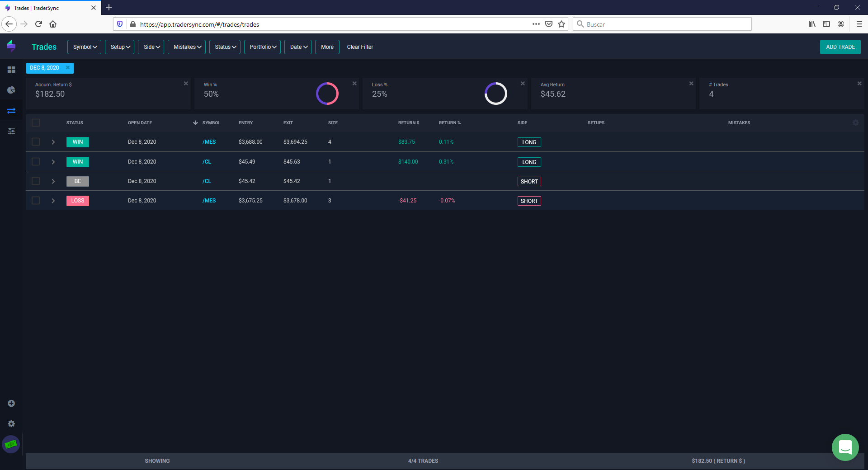
Task: Open the Mistakes filter dropdown
Action: [187, 47]
